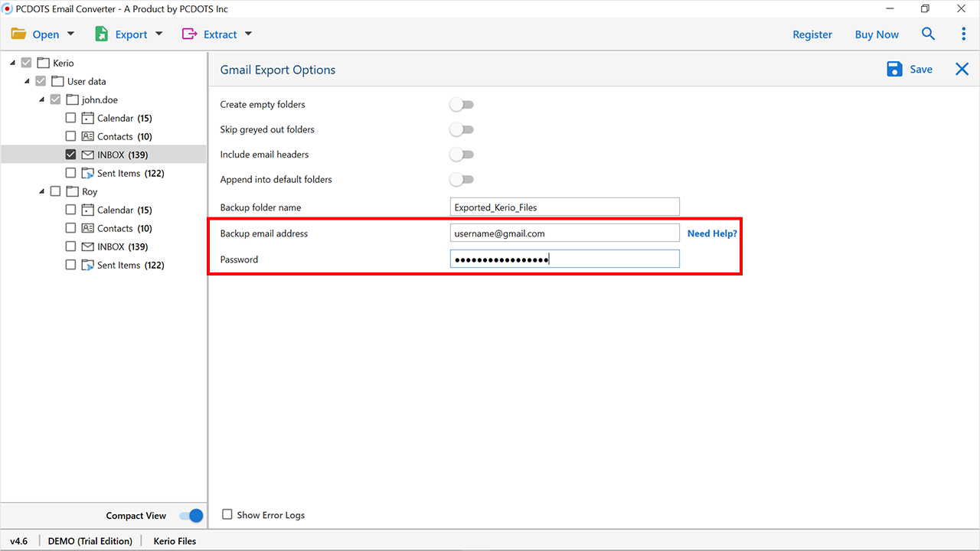The height and width of the screenshot is (551, 980).
Task: Click the Backup email address field
Action: tap(565, 233)
